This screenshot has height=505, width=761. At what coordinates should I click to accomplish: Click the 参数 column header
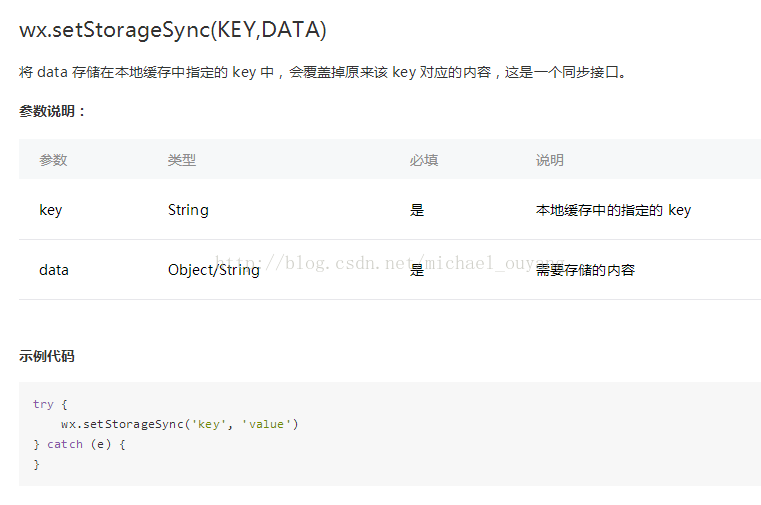click(x=53, y=160)
